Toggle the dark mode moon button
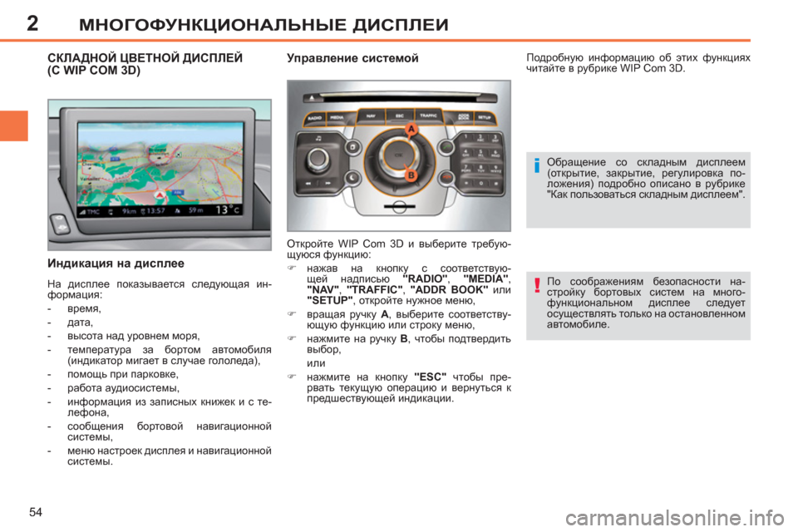 352,178
